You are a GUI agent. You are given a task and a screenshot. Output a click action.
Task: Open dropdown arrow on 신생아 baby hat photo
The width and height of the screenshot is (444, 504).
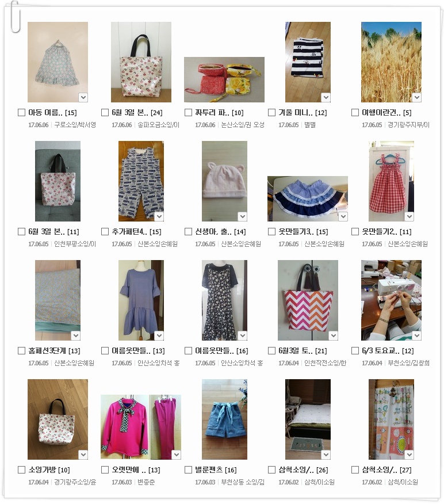coord(243,217)
